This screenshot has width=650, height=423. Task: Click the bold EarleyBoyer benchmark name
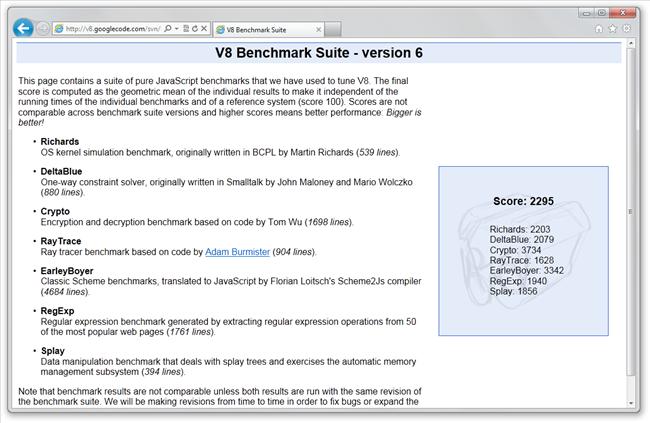[x=67, y=271]
